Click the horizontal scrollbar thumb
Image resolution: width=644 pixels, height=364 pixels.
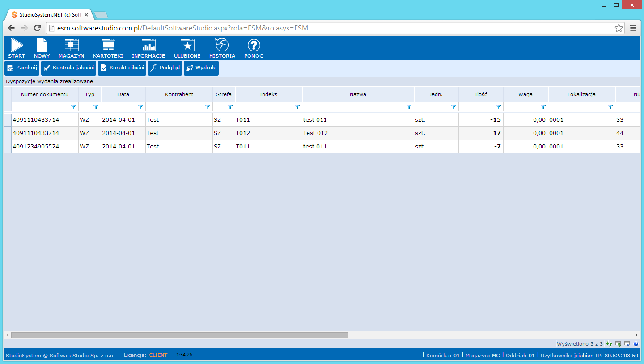pos(179,335)
